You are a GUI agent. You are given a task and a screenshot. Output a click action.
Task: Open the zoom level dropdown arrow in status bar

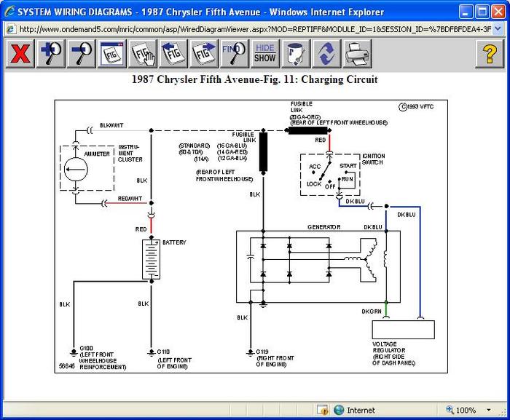pyautogui.click(x=489, y=411)
